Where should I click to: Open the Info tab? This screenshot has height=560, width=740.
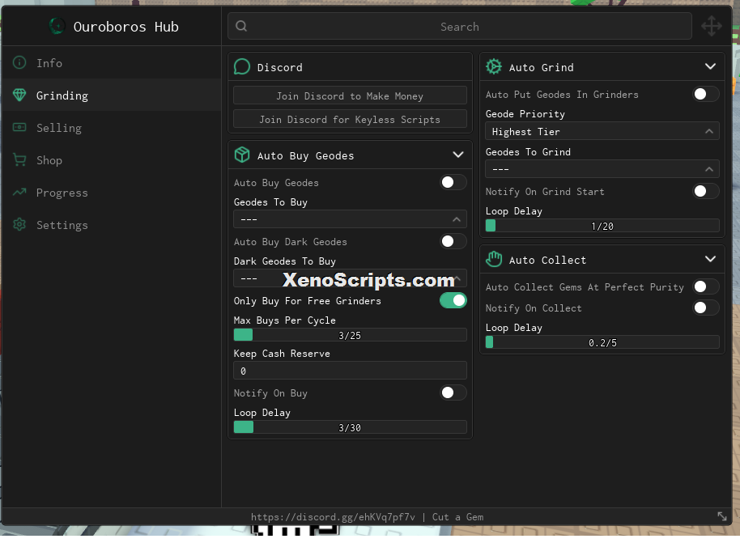tap(112, 62)
